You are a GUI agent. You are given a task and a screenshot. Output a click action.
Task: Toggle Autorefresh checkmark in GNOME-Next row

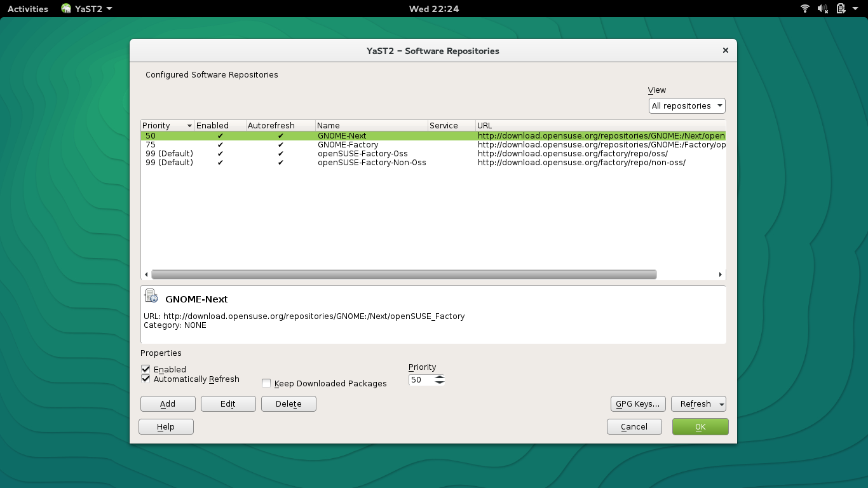pos(280,136)
